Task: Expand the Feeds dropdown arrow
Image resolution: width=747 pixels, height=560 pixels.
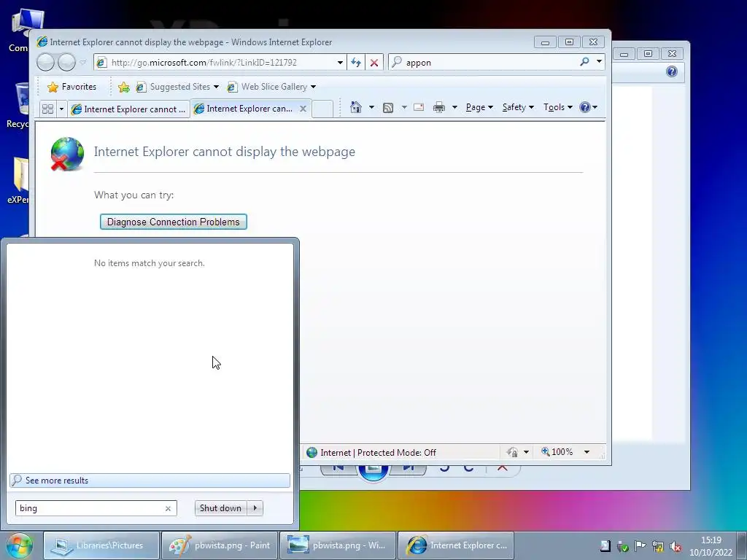Action: (x=404, y=107)
